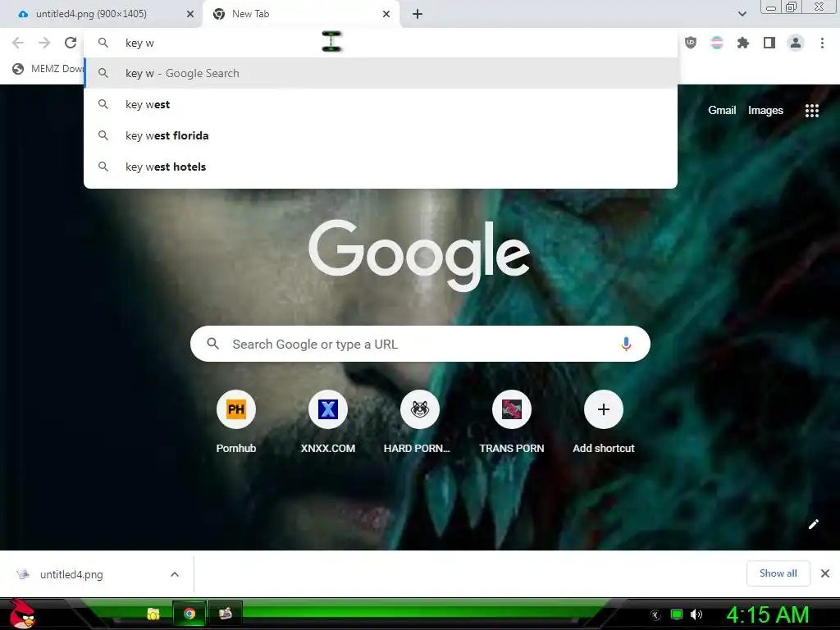Switch to the untitled4.png tab

(102, 14)
